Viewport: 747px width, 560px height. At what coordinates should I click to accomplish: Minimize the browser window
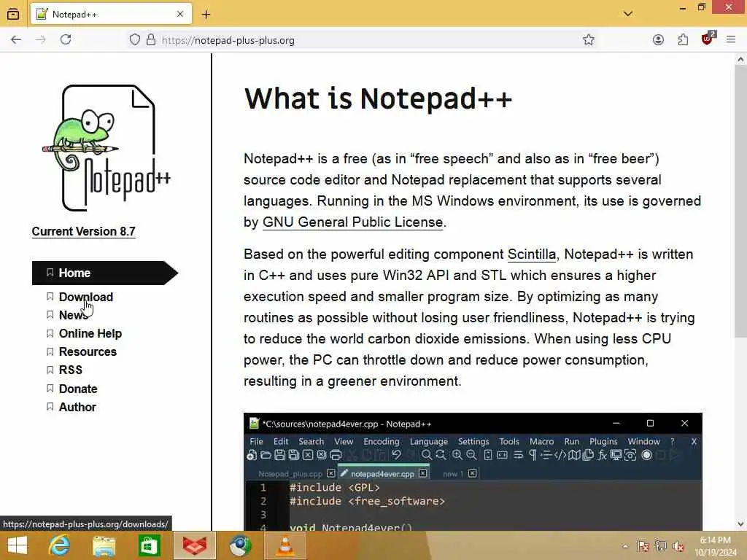(683, 7)
